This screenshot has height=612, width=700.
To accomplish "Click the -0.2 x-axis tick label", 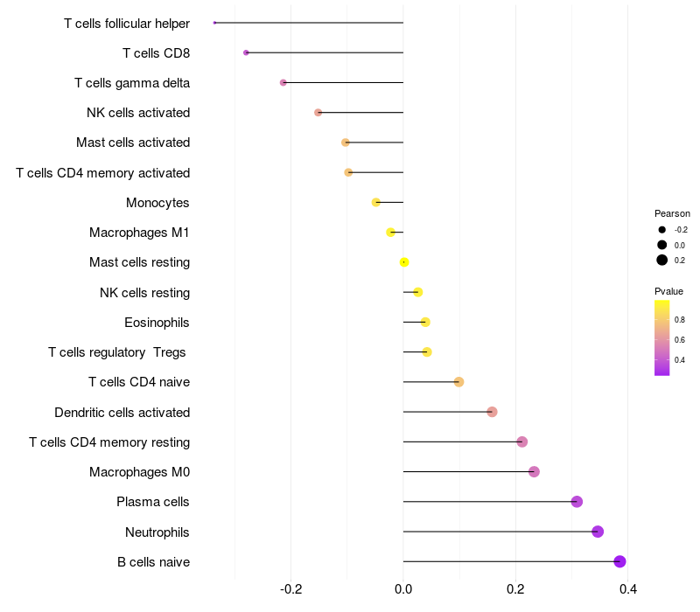I will point(290,589).
